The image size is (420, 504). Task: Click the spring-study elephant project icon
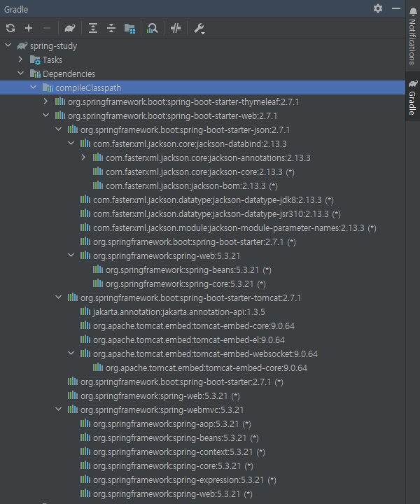tap(22, 45)
